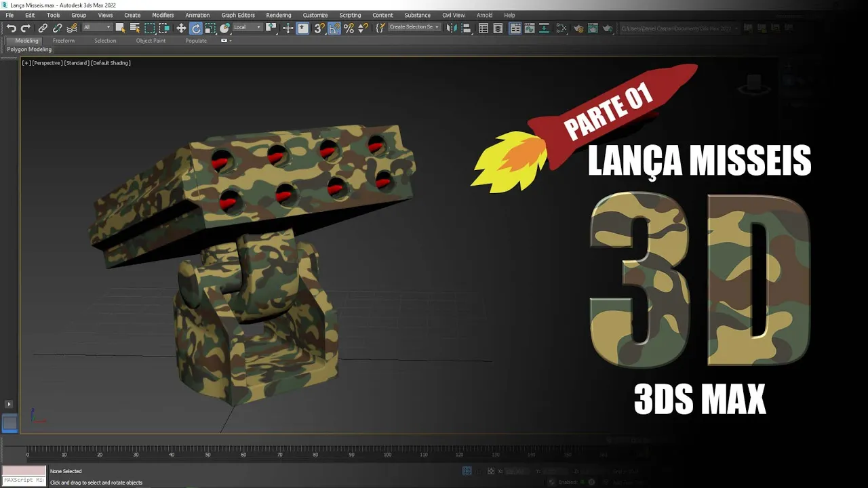Click the Unlink Selection icon
This screenshot has height=488, width=868.
(58, 28)
